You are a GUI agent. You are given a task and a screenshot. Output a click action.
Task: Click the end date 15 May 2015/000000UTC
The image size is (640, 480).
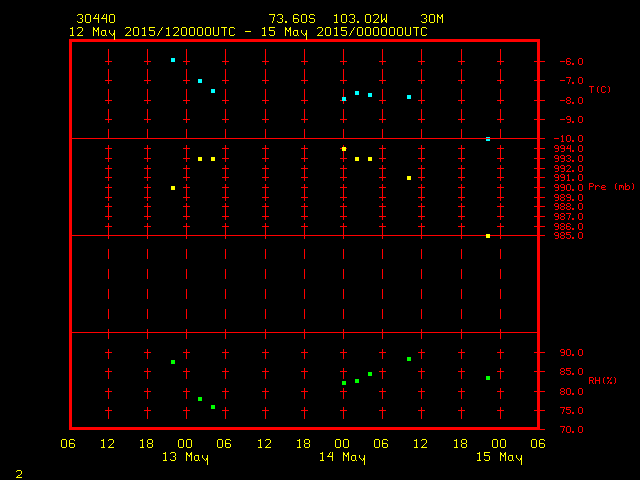click(344, 32)
